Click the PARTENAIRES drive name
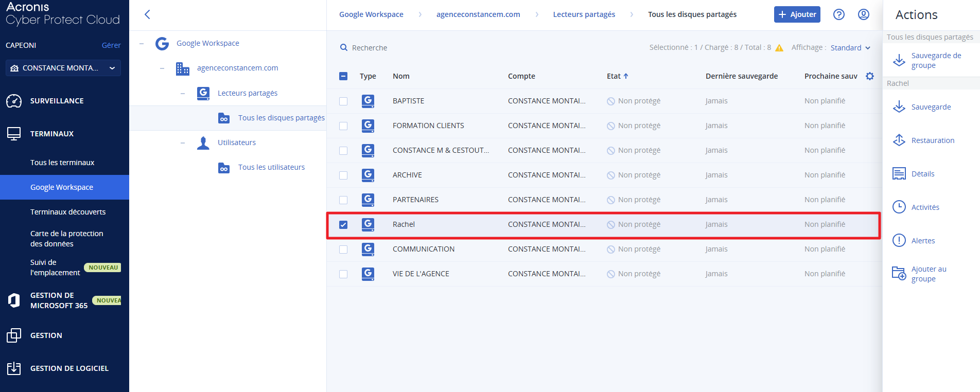The image size is (980, 392). click(x=415, y=200)
